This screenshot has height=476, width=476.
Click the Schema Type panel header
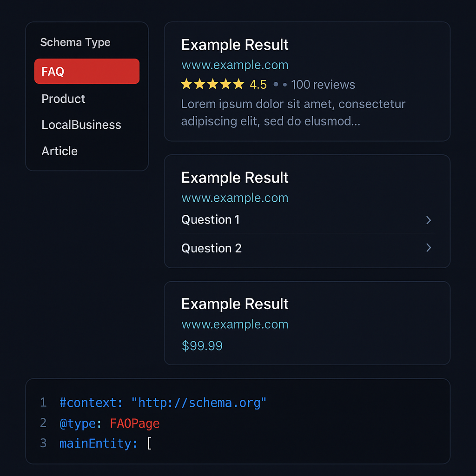(75, 42)
